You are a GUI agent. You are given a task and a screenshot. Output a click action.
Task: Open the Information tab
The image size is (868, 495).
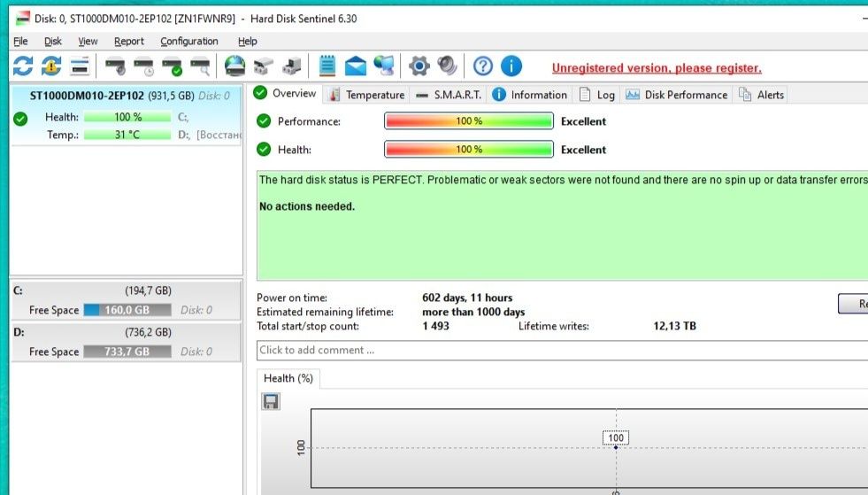(x=529, y=95)
